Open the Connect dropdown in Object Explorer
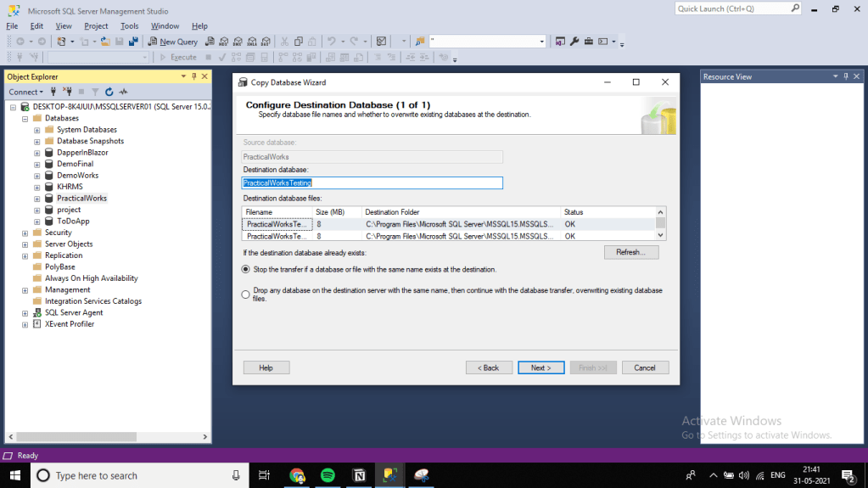Image resolution: width=868 pixels, height=488 pixels. tap(26, 92)
